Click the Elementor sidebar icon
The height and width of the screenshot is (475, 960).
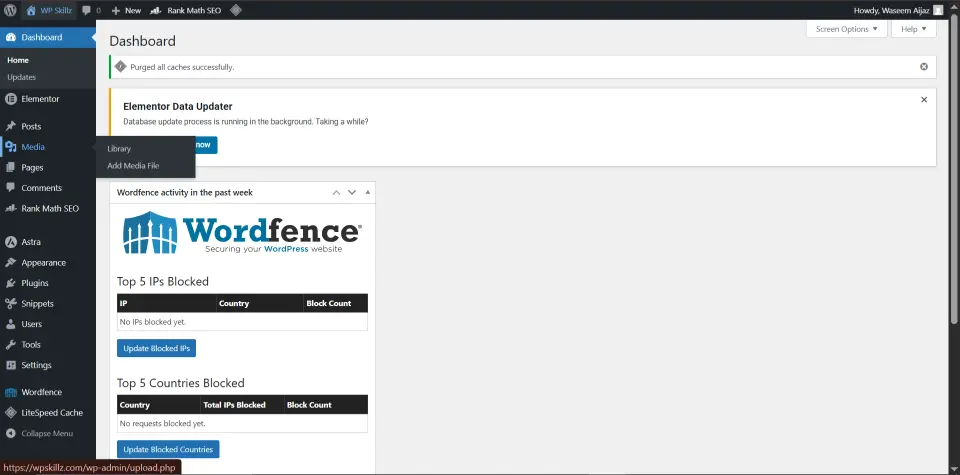tap(10, 99)
